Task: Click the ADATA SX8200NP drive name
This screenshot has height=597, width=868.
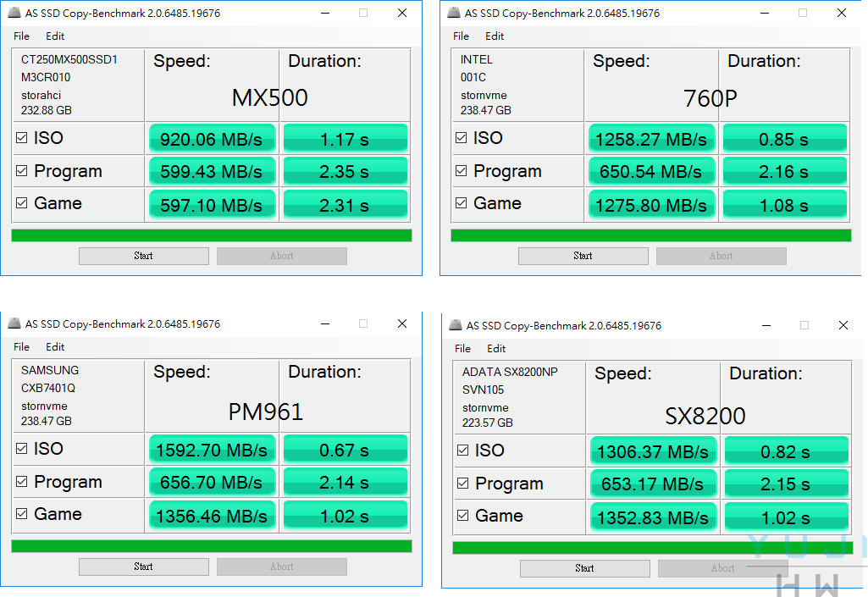Action: [x=510, y=372]
